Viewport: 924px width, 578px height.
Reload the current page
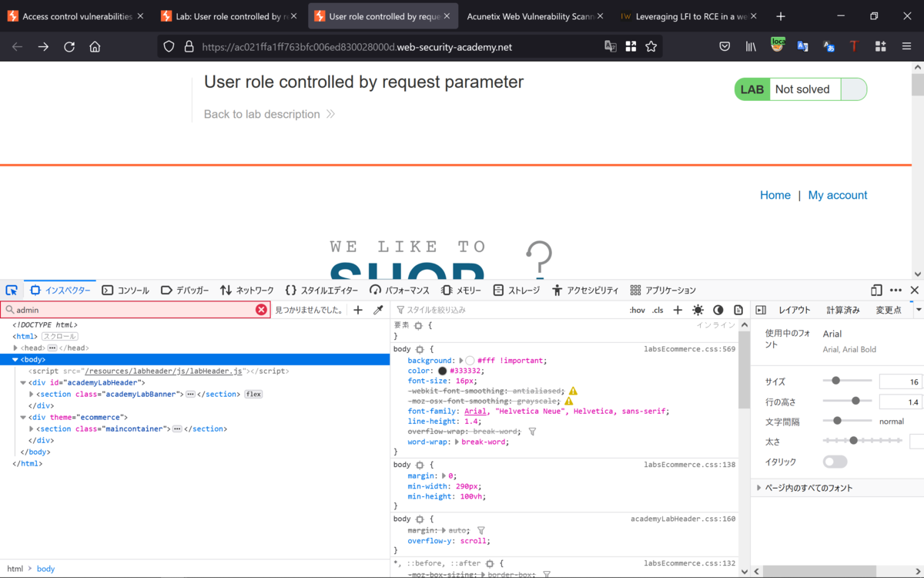[69, 47]
